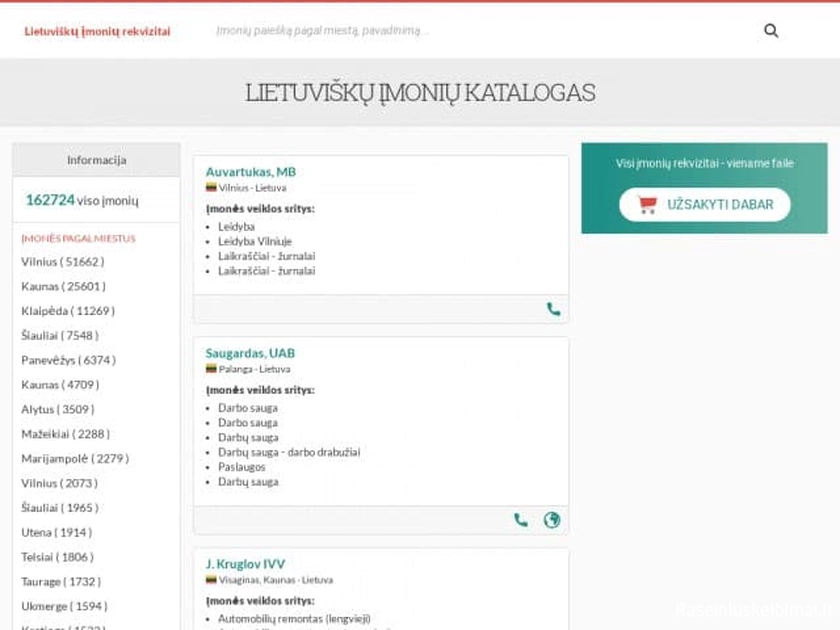Click Lithuanian flag beside Vilnius - Lietuva

click(211, 187)
